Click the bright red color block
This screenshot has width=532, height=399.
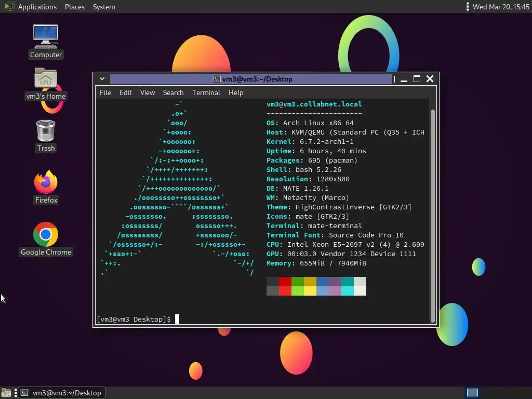tap(285, 291)
